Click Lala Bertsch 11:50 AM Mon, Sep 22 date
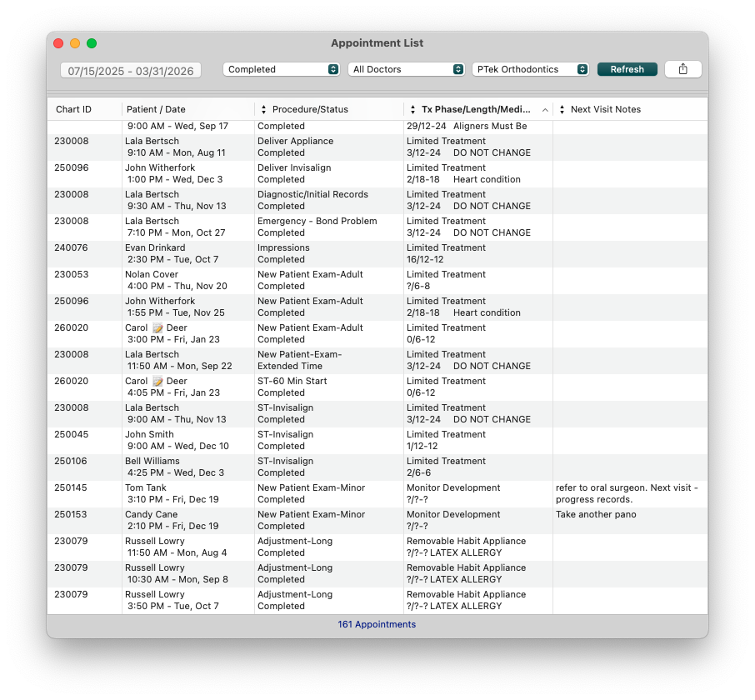755x700 pixels. 180,366
